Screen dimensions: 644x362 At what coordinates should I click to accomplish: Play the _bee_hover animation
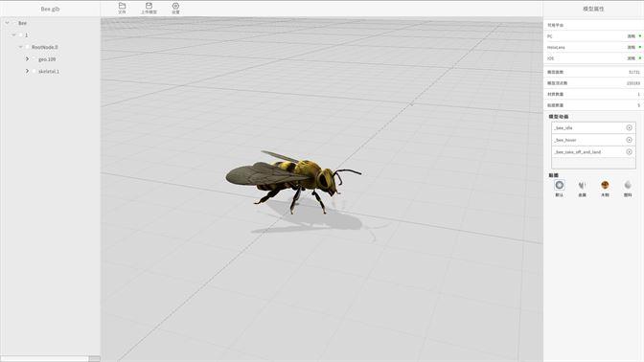click(629, 140)
